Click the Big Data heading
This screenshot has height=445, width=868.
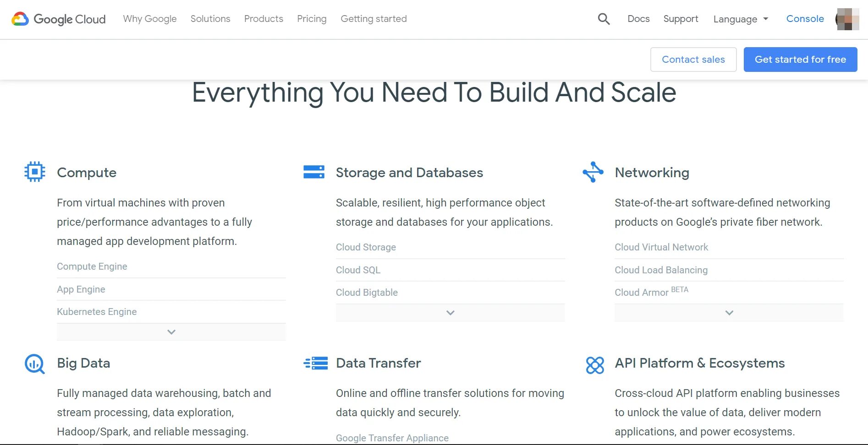pyautogui.click(x=83, y=363)
